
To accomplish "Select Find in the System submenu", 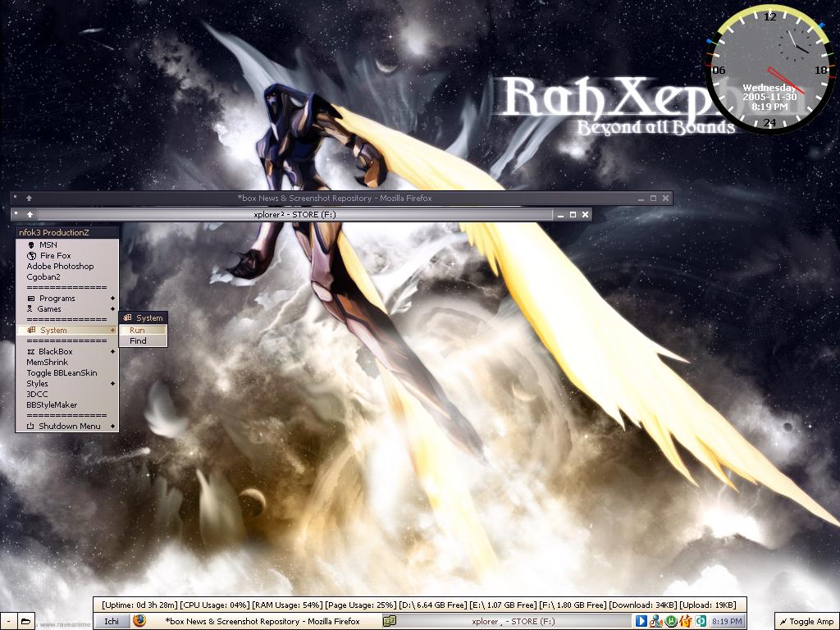I will coord(143,340).
